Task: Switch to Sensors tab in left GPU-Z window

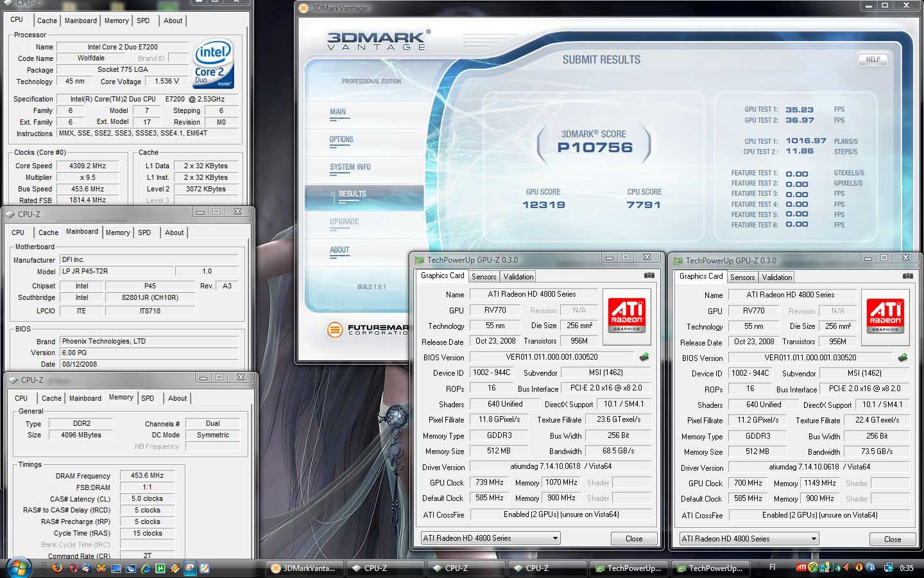Action: tap(484, 277)
